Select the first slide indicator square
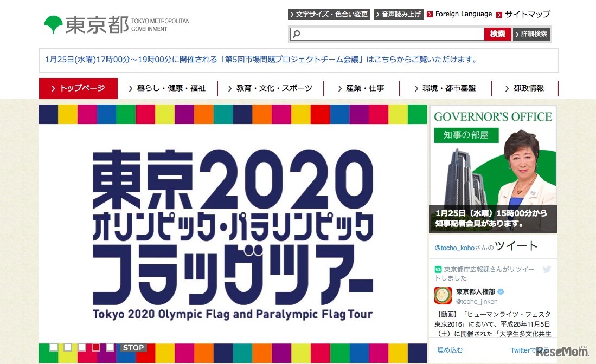 54,347
